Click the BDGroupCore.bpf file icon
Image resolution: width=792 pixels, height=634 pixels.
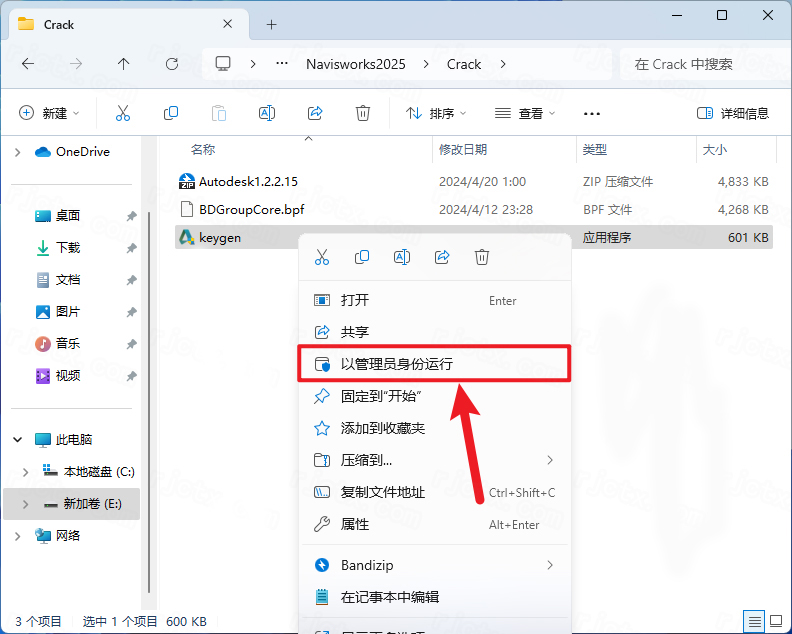[x=187, y=209]
